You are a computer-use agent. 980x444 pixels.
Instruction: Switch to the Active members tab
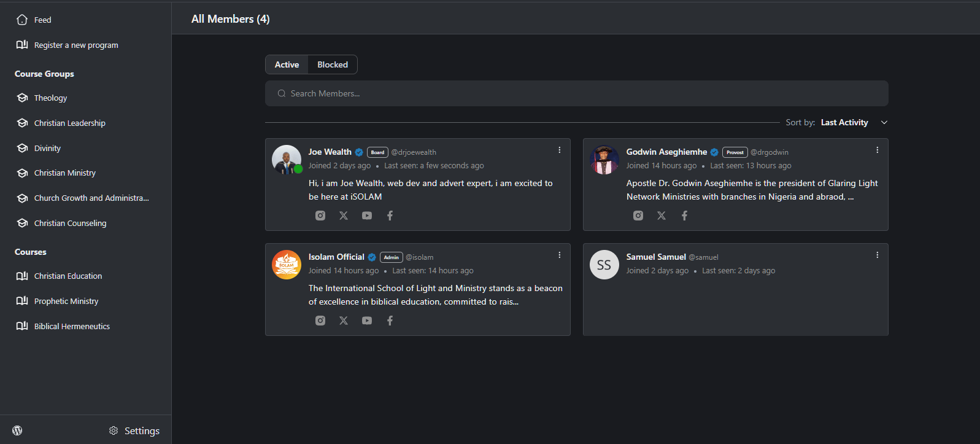point(287,64)
